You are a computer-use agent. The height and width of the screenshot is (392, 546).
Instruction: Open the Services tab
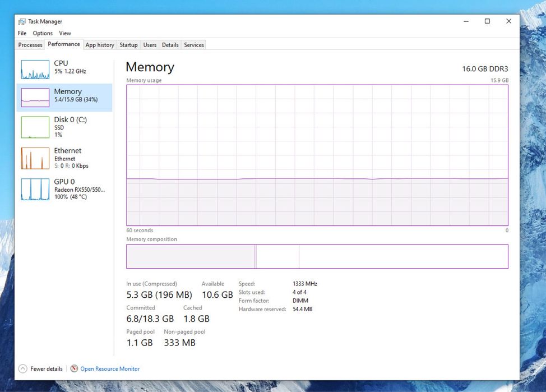pyautogui.click(x=194, y=45)
